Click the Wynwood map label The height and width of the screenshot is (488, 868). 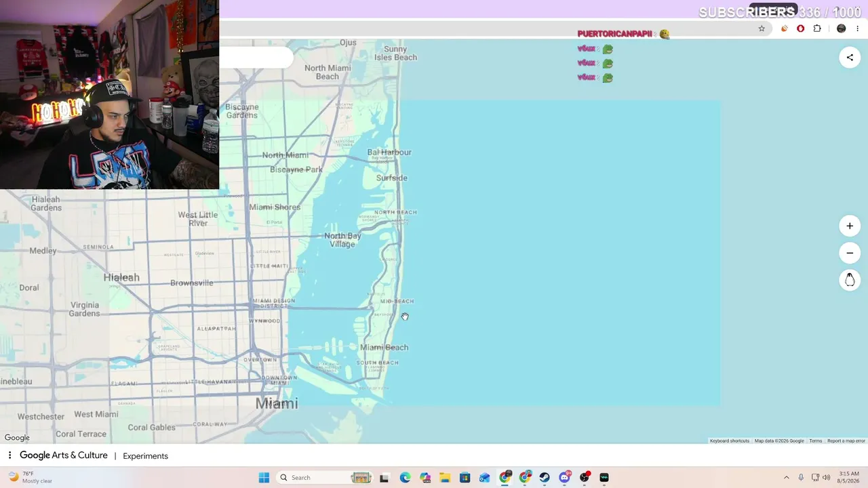(264, 321)
